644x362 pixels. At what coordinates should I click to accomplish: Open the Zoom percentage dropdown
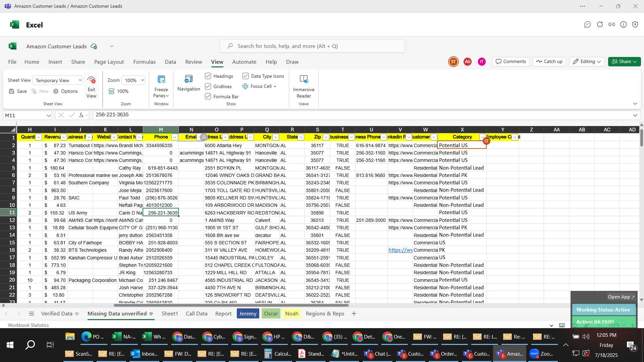pyautogui.click(x=133, y=80)
